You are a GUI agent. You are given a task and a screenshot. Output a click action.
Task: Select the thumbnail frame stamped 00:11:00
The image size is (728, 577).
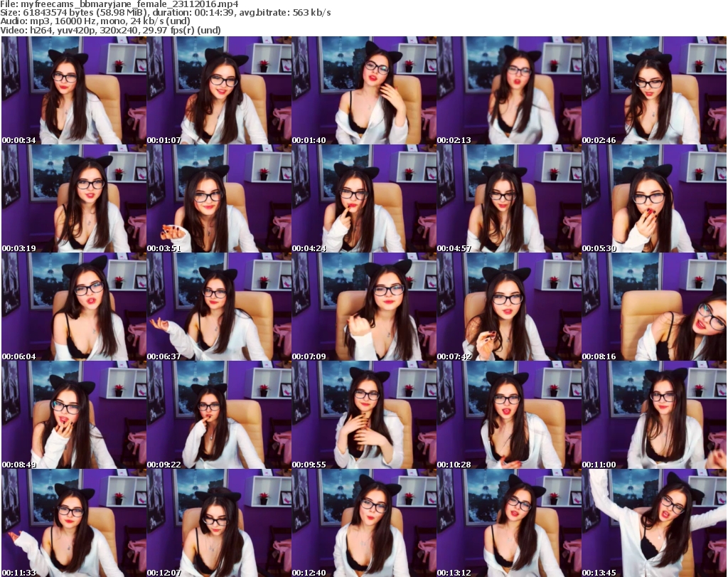coord(654,415)
